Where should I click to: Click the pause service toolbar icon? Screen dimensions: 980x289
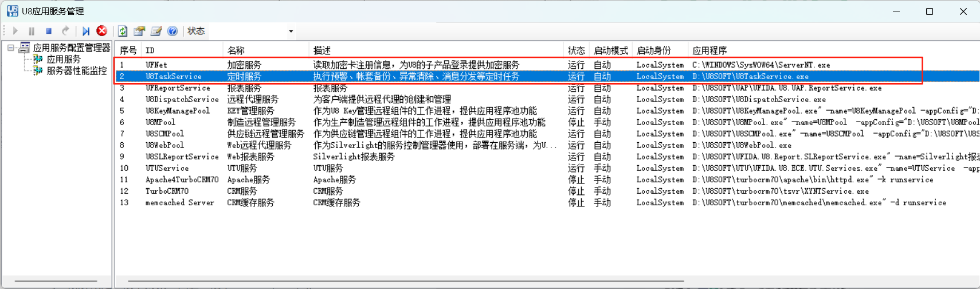coord(32,31)
